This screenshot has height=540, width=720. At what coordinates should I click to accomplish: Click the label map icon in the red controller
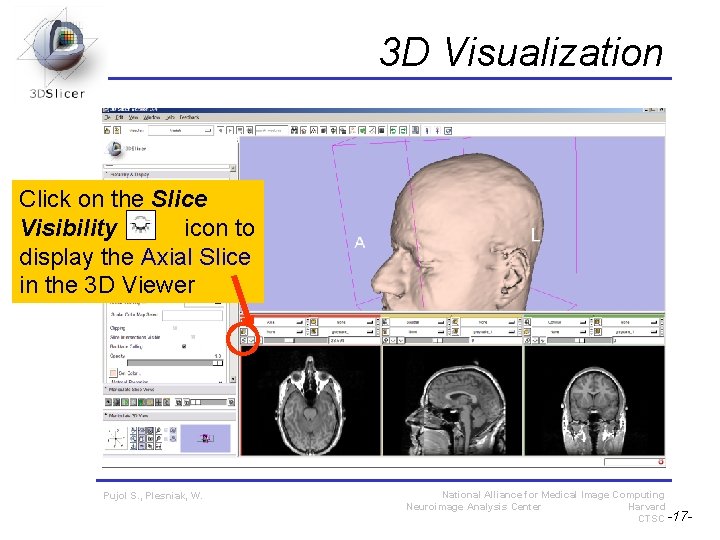(x=244, y=332)
